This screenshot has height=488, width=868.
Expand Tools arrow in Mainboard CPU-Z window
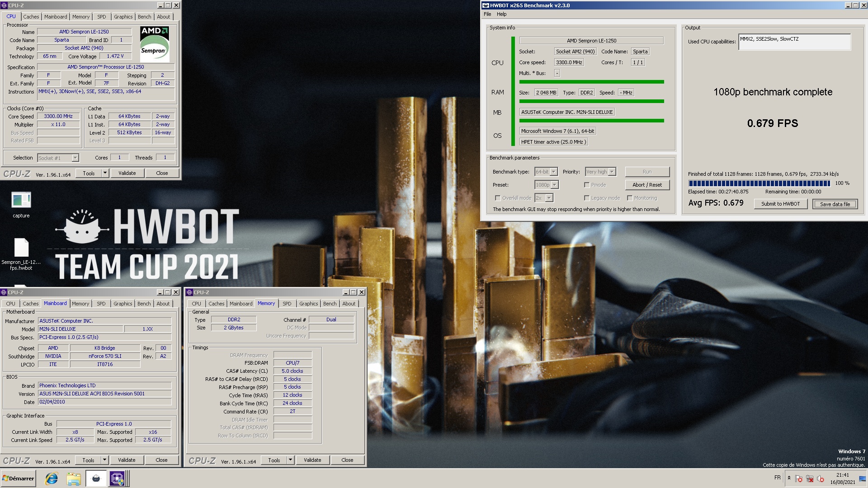[104, 460]
